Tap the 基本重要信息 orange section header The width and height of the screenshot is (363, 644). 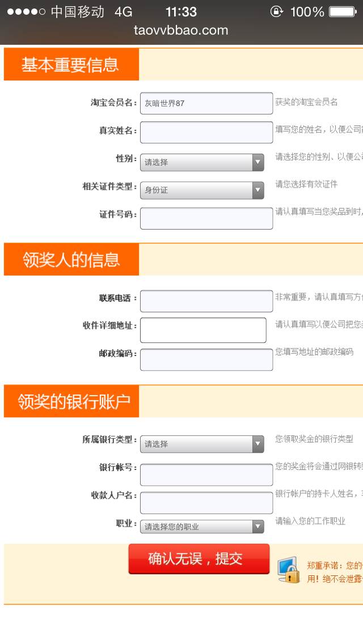pyautogui.click(x=71, y=65)
